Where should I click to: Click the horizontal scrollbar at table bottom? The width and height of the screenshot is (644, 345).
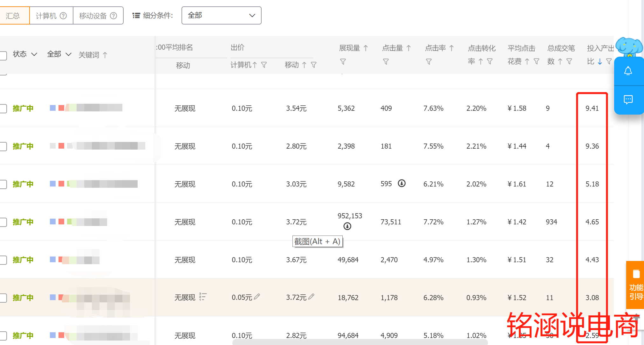[x=360, y=342]
